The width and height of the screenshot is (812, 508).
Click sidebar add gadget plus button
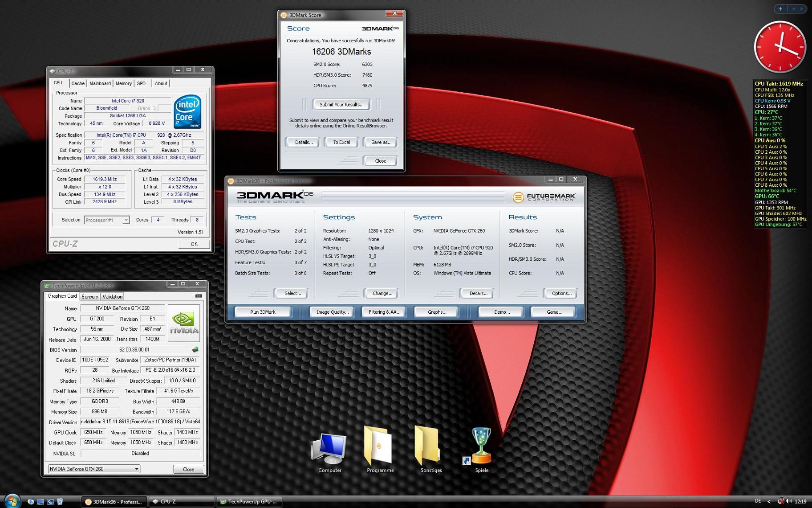pyautogui.click(x=780, y=8)
